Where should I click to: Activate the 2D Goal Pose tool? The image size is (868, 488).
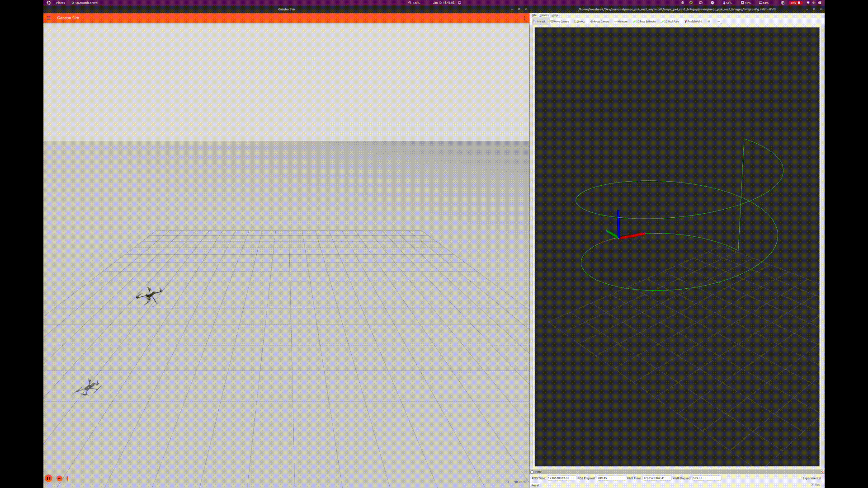click(670, 21)
